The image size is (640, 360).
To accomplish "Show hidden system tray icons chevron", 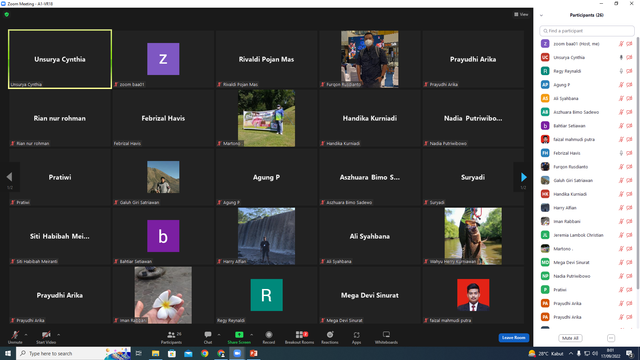I will tap(571, 353).
